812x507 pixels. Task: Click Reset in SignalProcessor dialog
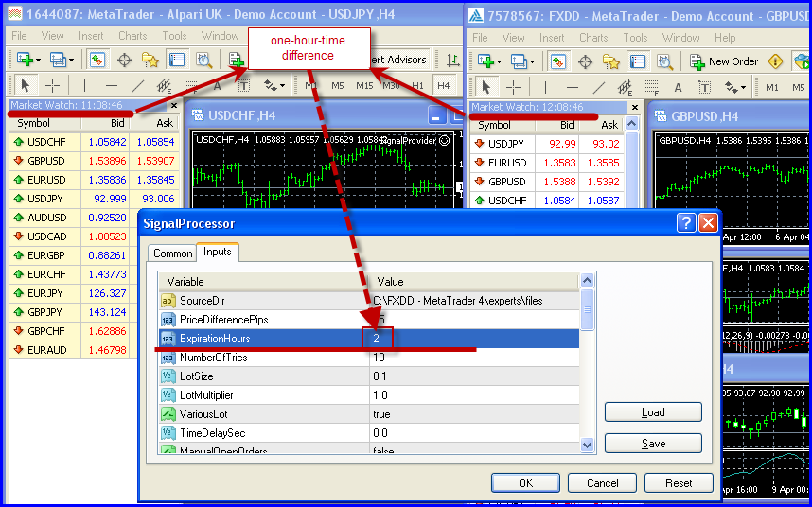(679, 482)
